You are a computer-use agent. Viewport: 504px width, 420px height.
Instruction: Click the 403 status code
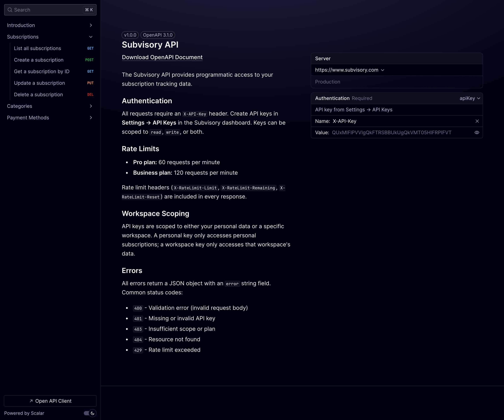coord(138,329)
